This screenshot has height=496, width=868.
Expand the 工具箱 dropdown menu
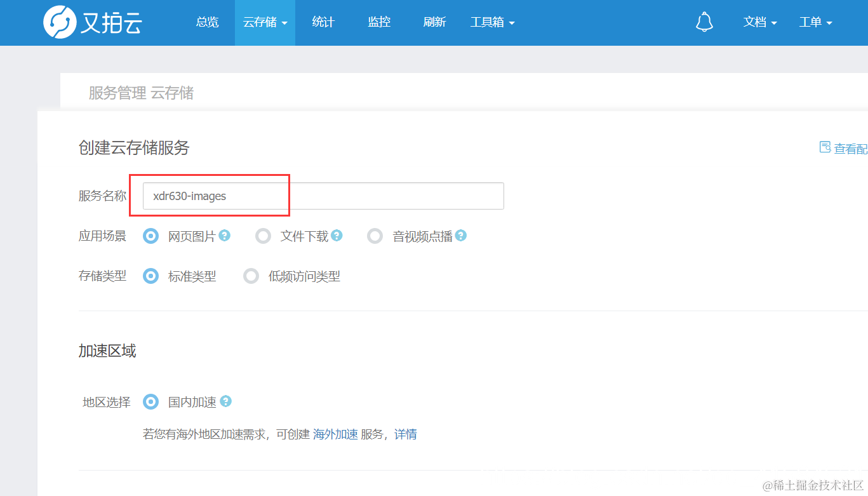[492, 22]
